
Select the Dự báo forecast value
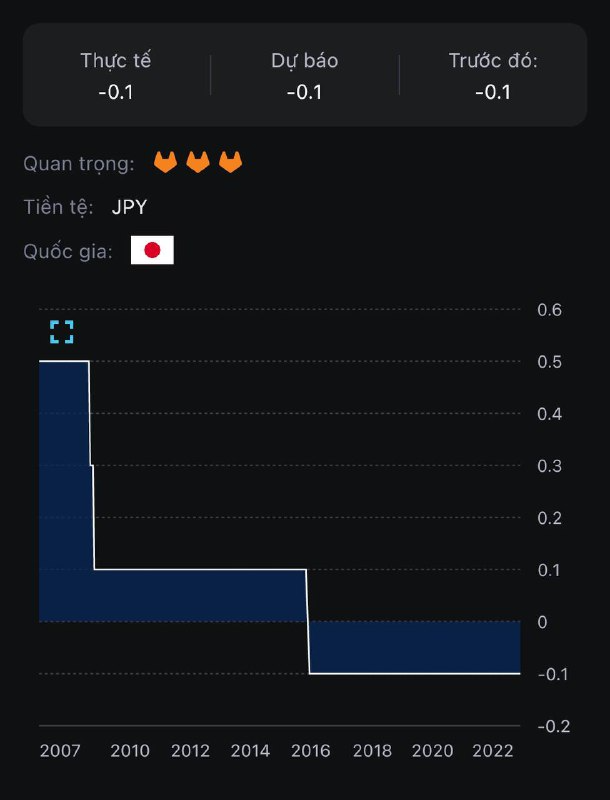(x=304, y=92)
